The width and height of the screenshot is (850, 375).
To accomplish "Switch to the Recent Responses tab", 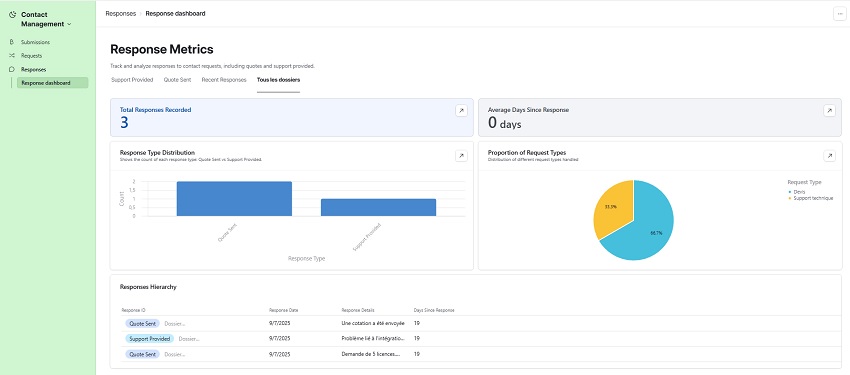I will (x=224, y=80).
